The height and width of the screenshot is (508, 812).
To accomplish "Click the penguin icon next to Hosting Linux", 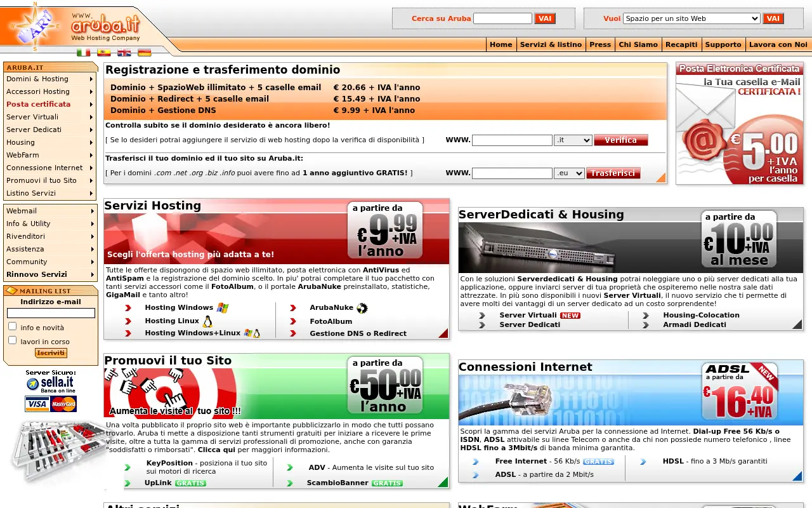I will [x=207, y=321].
